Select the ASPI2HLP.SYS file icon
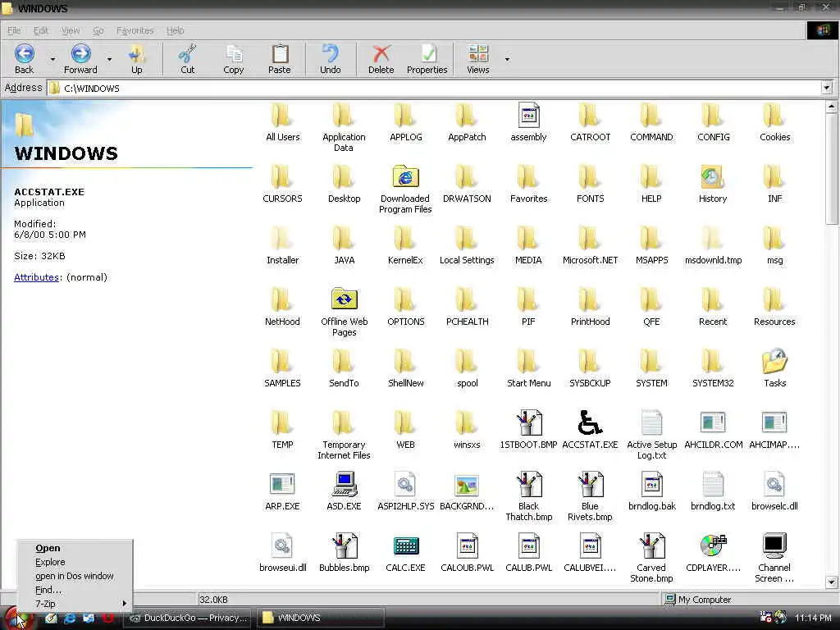Image resolution: width=840 pixels, height=630 pixels. coord(405,484)
